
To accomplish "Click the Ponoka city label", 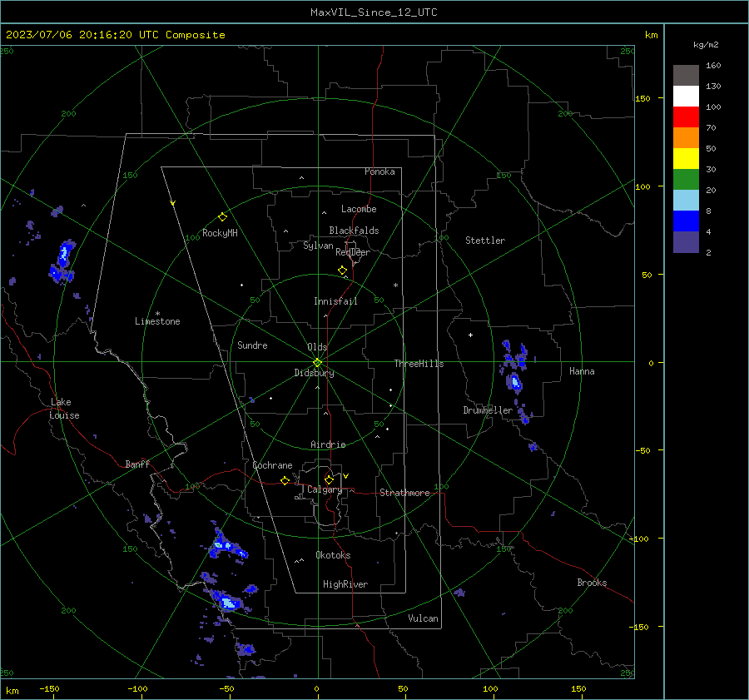I will click(x=379, y=171).
